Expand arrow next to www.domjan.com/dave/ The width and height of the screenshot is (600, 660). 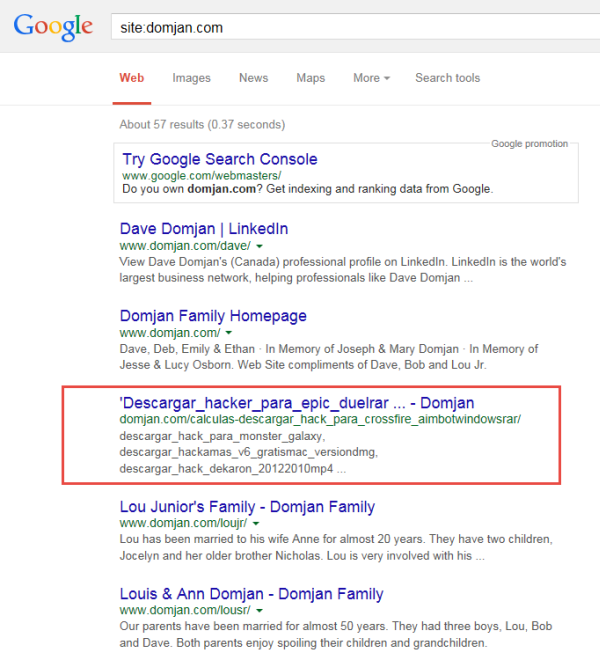pyautogui.click(x=259, y=246)
